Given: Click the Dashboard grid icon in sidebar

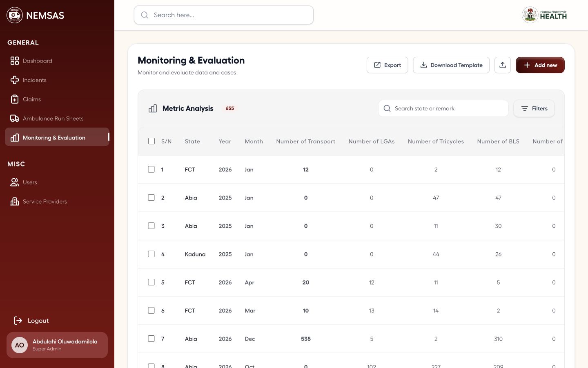Looking at the screenshot, I should [15, 61].
